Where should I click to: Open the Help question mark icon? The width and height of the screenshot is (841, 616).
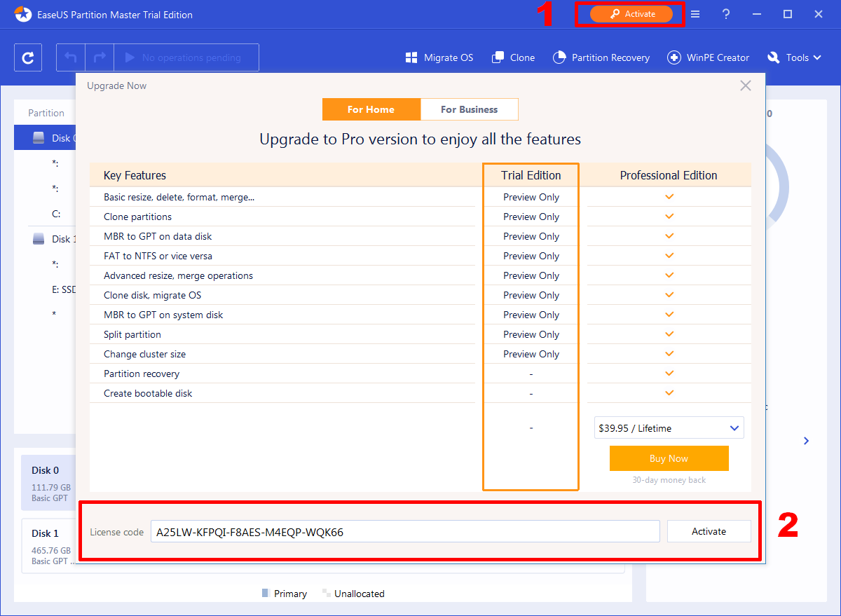[726, 14]
